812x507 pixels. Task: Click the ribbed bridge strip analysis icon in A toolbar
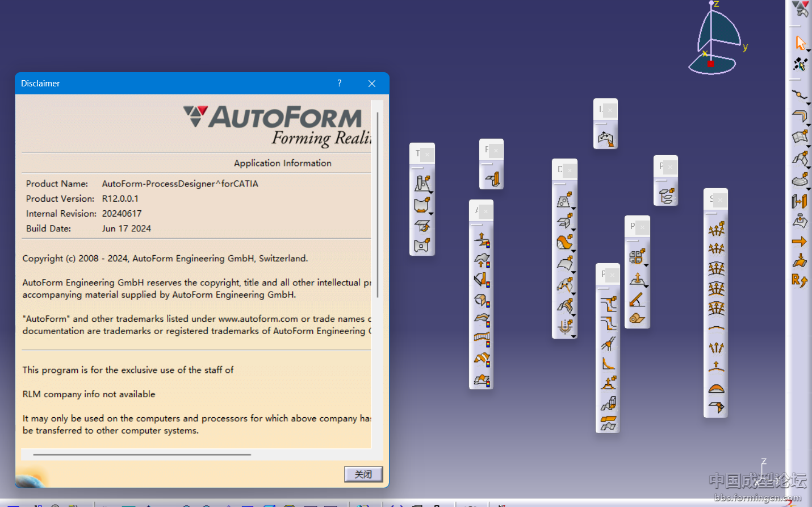tap(482, 339)
